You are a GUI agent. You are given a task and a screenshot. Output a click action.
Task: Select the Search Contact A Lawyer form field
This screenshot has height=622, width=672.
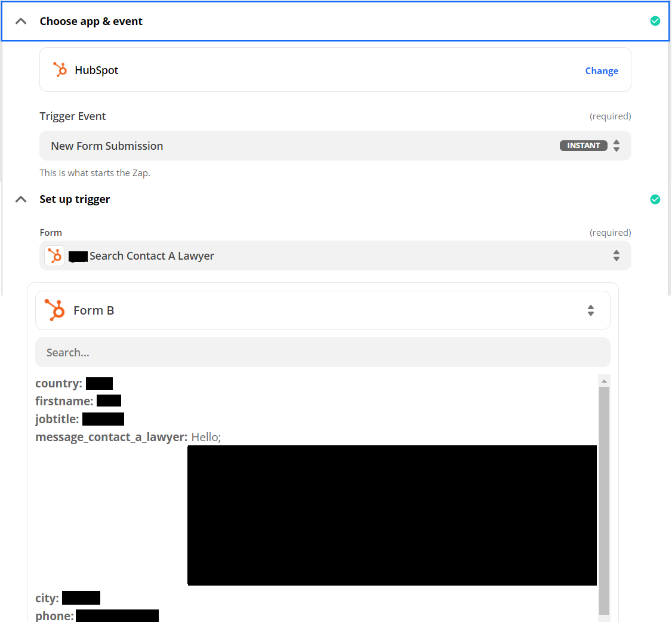(x=152, y=256)
